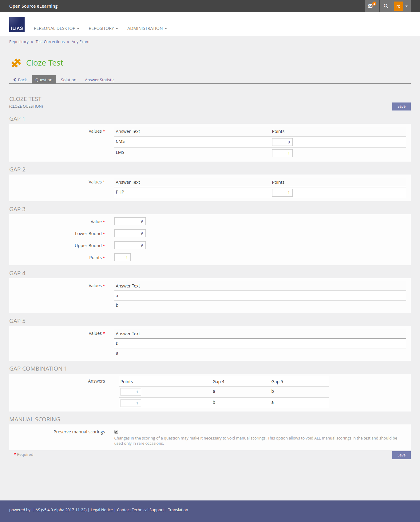
Task: Click the Legal Notice footer link
Action: (x=101, y=510)
